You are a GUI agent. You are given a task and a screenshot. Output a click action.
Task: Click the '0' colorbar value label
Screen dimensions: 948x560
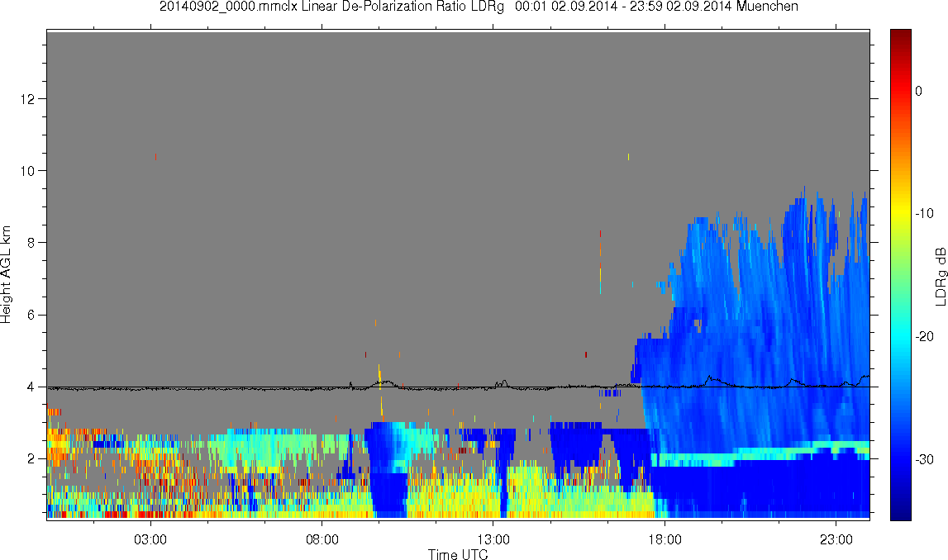919,91
